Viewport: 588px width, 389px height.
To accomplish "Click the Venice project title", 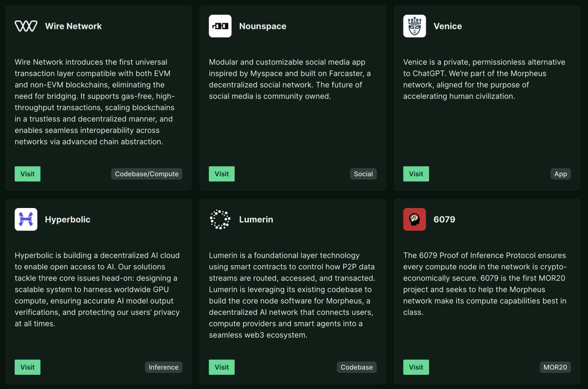I will coord(447,26).
